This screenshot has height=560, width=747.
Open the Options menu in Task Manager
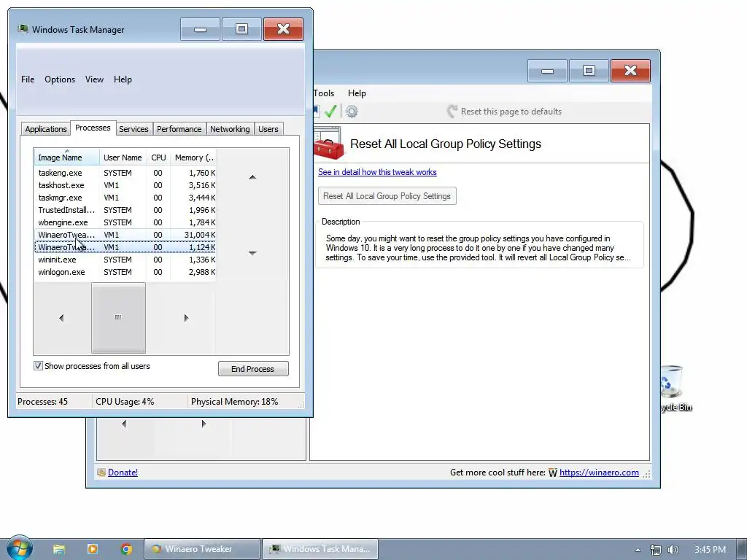[x=60, y=79]
